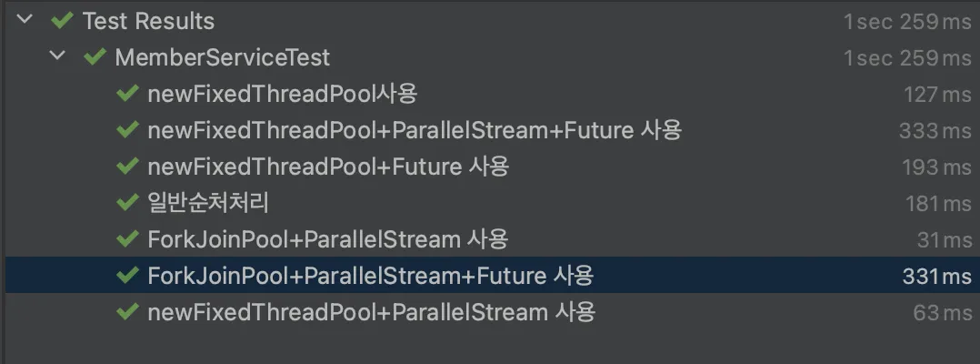Select newFixedThreadPool+ParallelStream 사용 test

pos(371,313)
